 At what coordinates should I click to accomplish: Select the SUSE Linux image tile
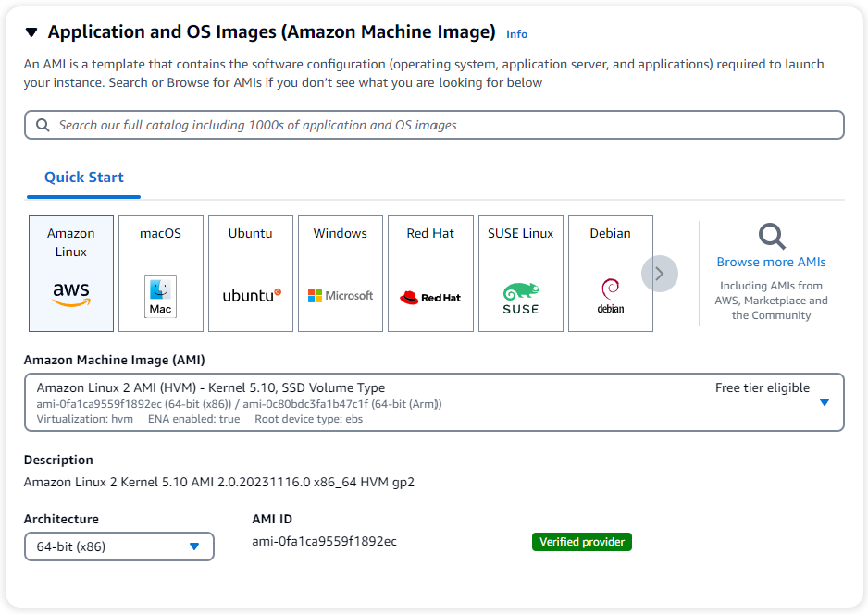pos(520,274)
